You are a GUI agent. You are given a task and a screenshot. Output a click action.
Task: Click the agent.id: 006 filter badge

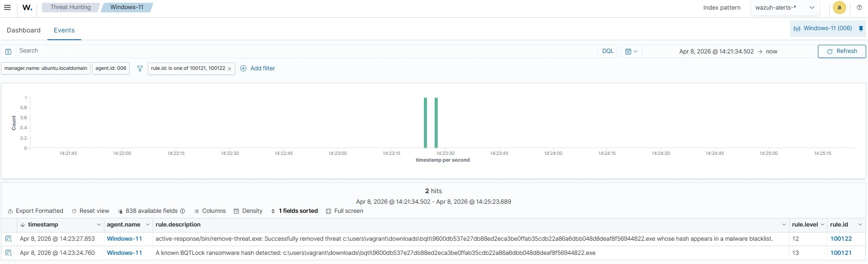(111, 69)
